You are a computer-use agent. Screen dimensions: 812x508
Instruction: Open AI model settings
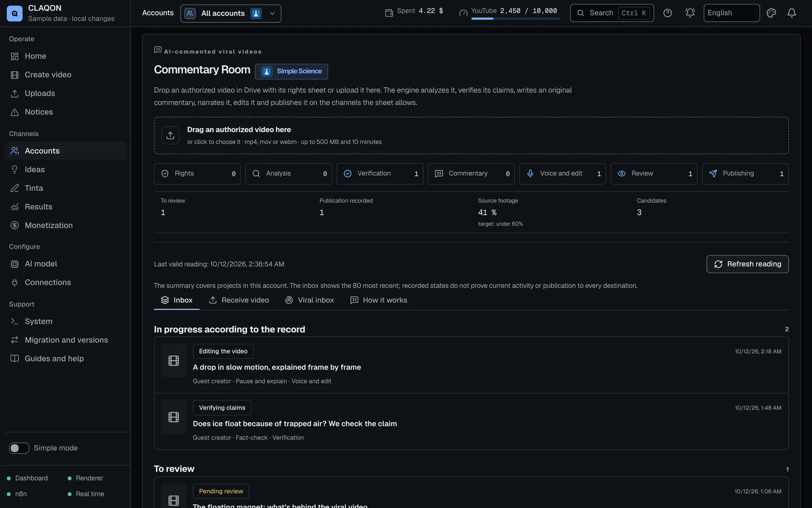tap(65, 264)
